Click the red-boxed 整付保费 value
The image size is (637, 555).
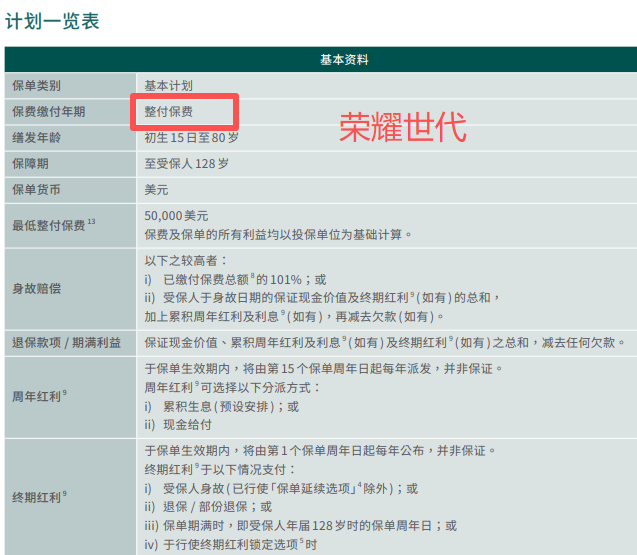pyautogui.click(x=169, y=111)
